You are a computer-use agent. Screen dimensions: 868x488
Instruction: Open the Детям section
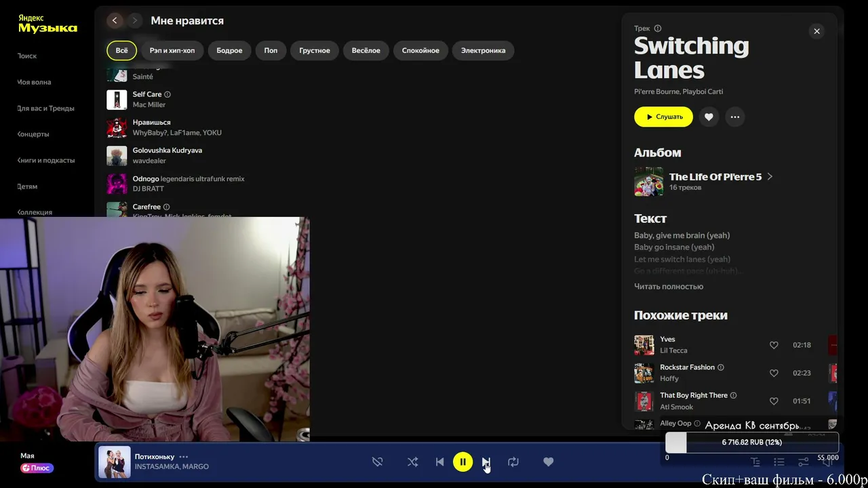[27, 186]
